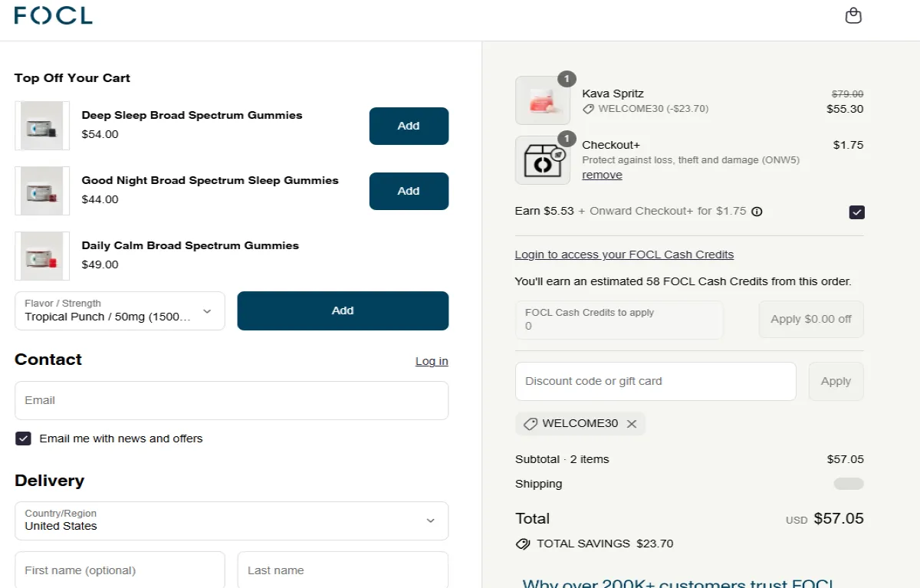This screenshot has width=920, height=588.
Task: Click the Subtotal · 2 items label
Action: coord(562,459)
